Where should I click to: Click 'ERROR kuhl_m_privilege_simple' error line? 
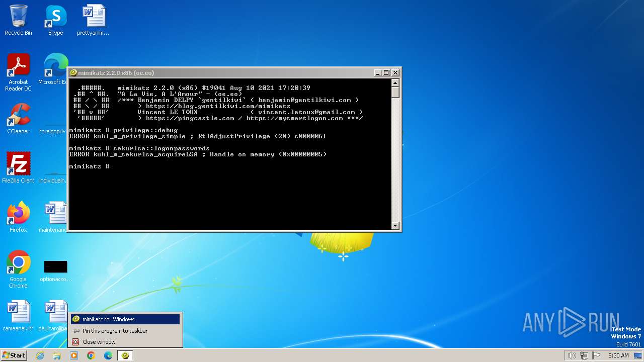pyautogui.click(x=198, y=136)
